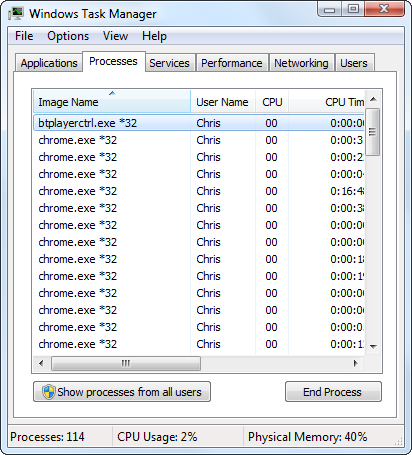This screenshot has width=412, height=455.
Task: Click the vertical scrollbar thumb
Action: click(373, 132)
